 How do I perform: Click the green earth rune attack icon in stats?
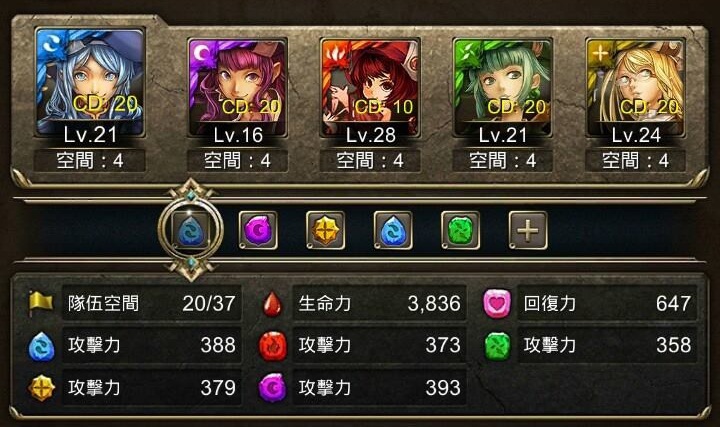coord(498,346)
